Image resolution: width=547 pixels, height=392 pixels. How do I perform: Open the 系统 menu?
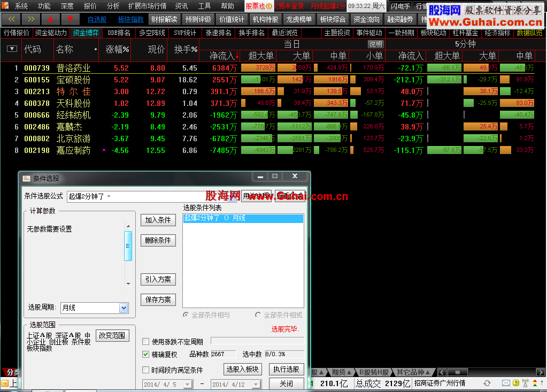(x=21, y=6)
